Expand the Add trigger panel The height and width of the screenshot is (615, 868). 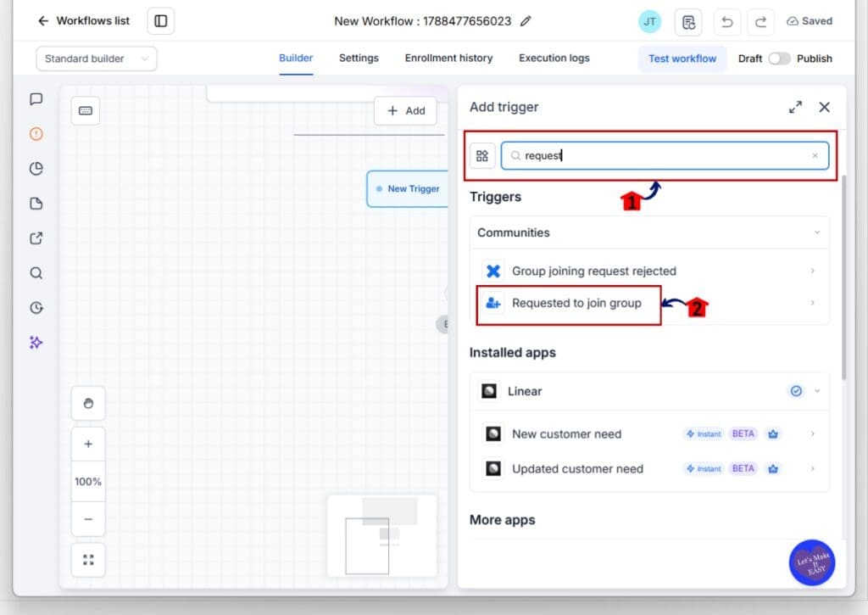(795, 107)
